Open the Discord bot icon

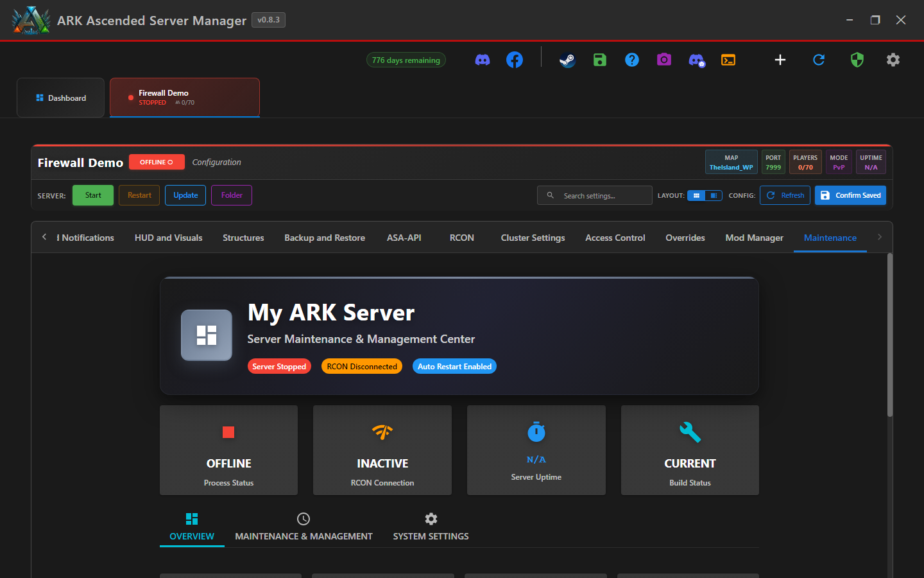(697, 60)
